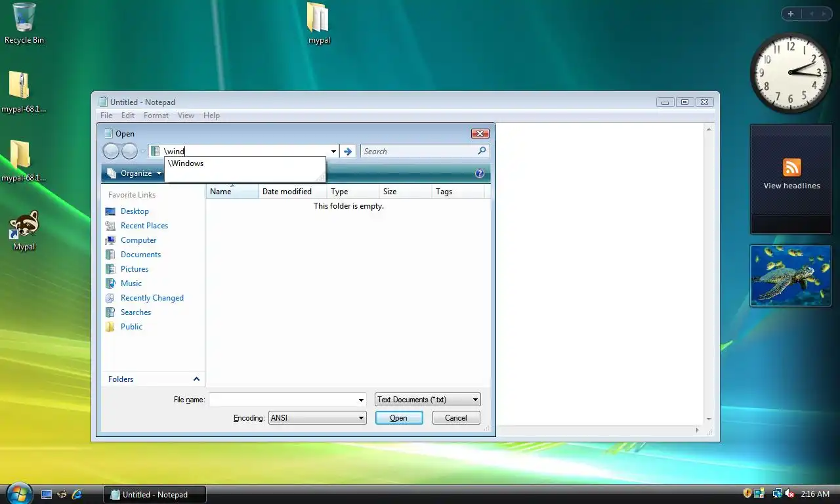Open Pictures favorite link
Viewport: 840px width, 504px height.
pos(135,269)
